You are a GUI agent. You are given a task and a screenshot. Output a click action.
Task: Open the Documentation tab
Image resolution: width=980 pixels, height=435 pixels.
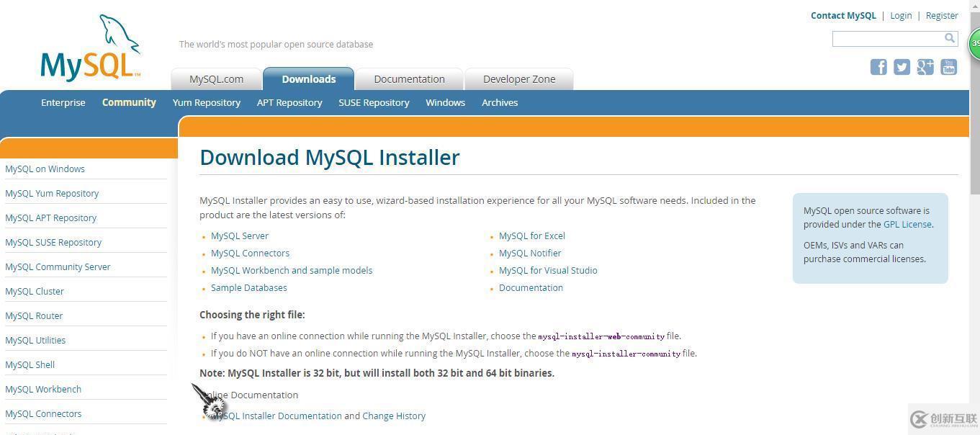(409, 79)
